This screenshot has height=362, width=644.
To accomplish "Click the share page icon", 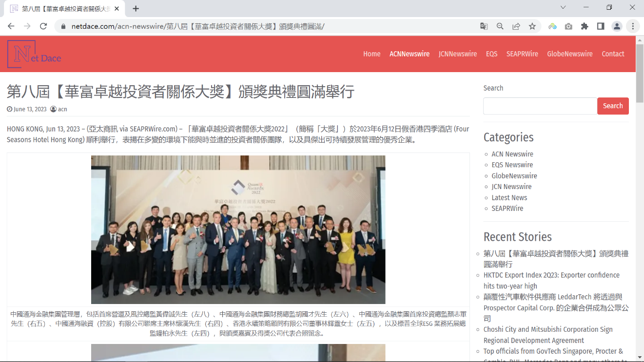I will (516, 26).
